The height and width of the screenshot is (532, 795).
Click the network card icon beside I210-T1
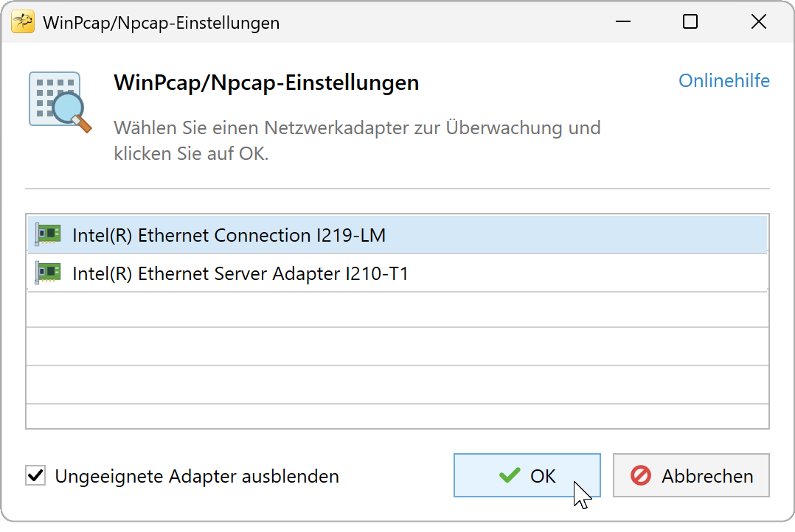point(48,273)
